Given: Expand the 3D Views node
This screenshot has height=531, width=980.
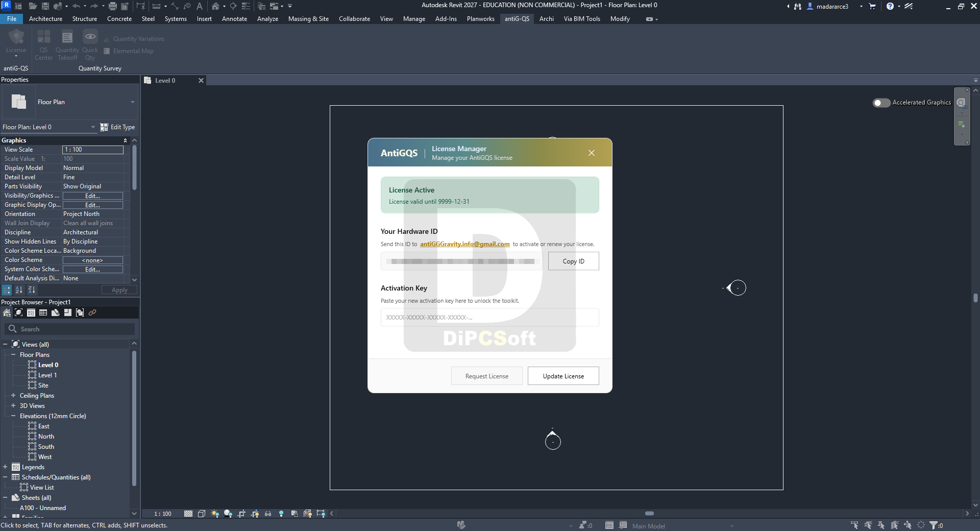Looking at the screenshot, I should pyautogui.click(x=13, y=405).
